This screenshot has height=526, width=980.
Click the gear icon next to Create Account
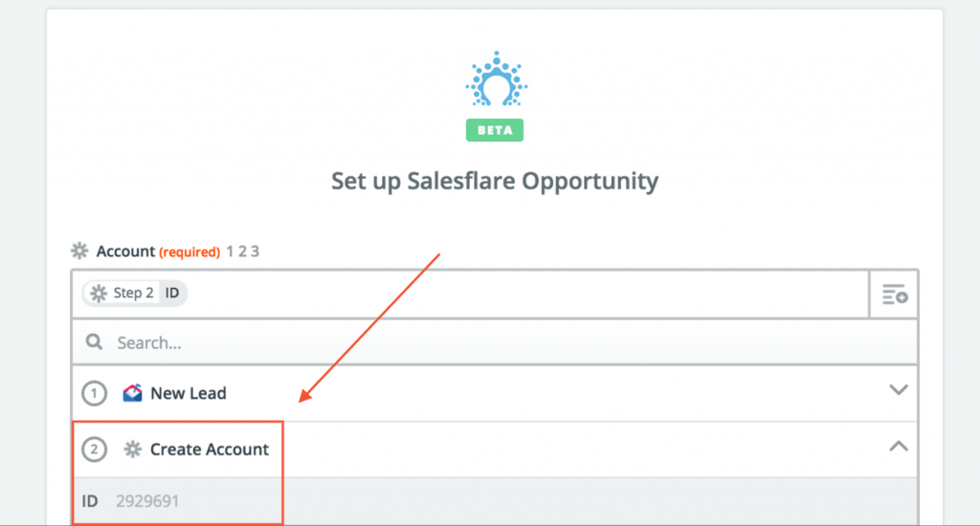[132, 449]
